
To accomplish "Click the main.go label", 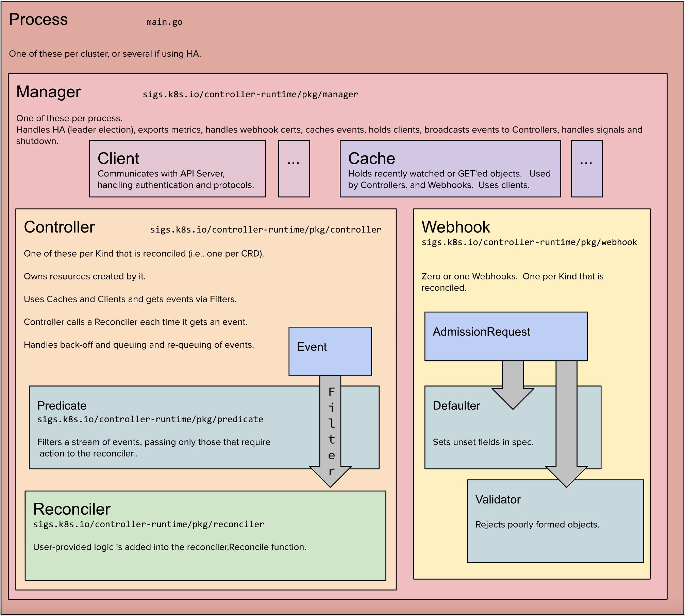I will coord(164,22).
